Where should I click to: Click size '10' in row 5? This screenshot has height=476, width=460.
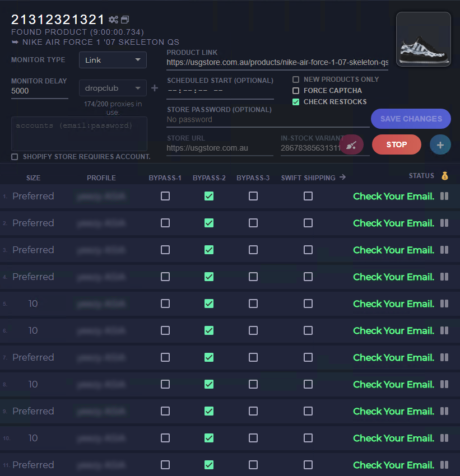click(33, 304)
